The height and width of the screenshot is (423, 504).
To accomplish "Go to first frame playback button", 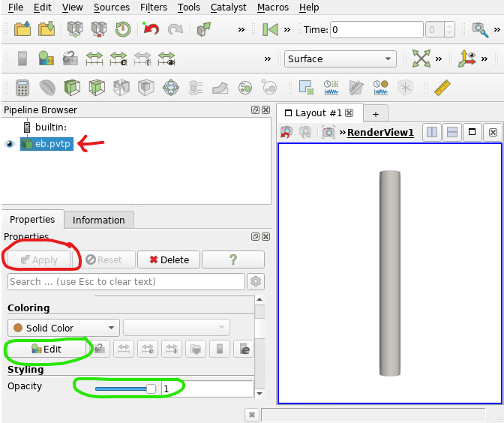I will tap(270, 29).
